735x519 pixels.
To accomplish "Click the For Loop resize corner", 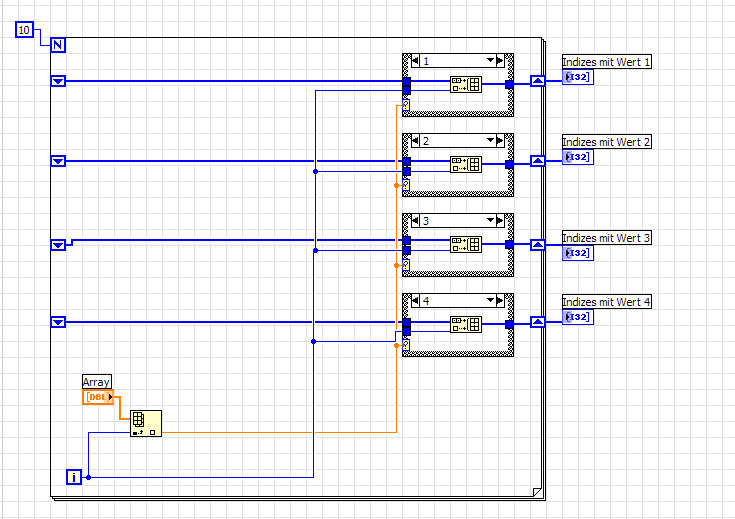I will (537, 492).
